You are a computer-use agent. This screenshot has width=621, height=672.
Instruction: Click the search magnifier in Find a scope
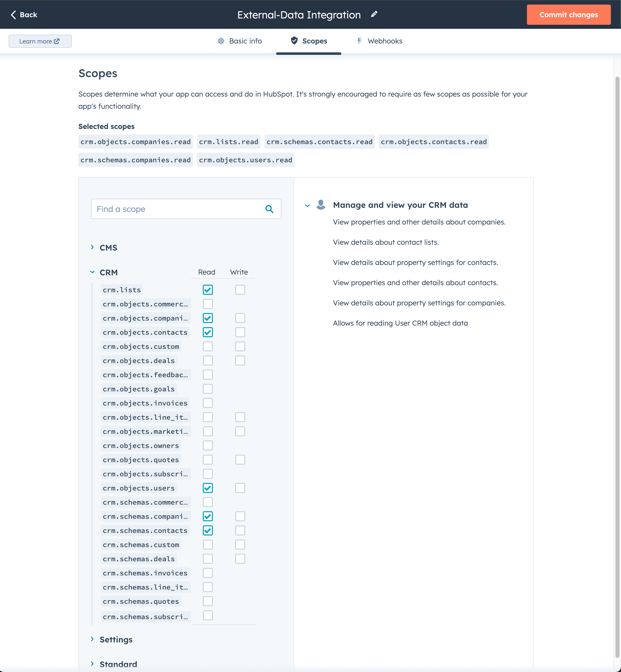[269, 209]
